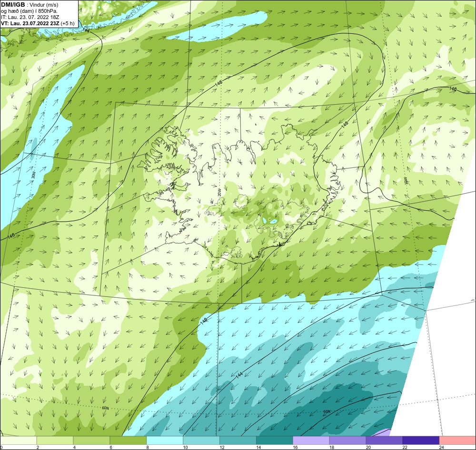Select the teal swatch between 12 and 14
The image size is (476, 450).
click(238, 440)
